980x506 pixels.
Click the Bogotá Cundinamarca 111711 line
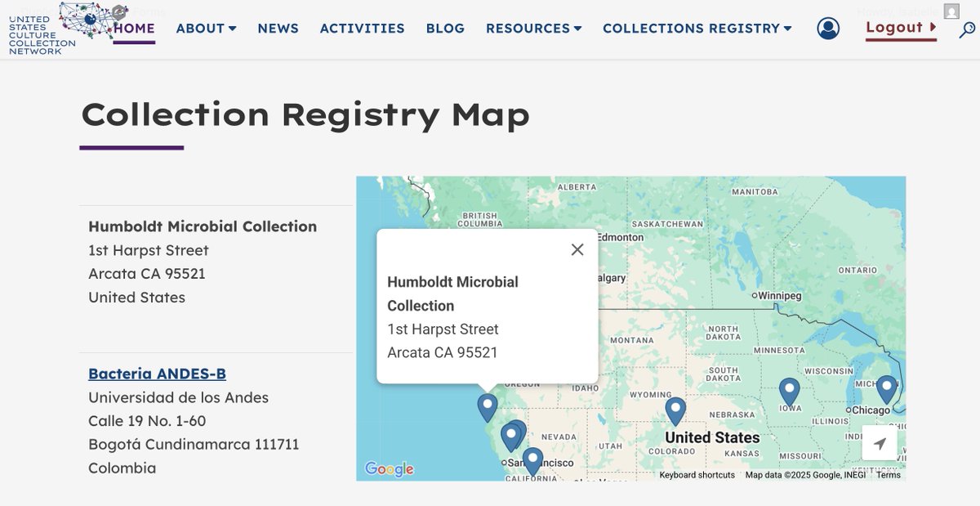tap(194, 445)
